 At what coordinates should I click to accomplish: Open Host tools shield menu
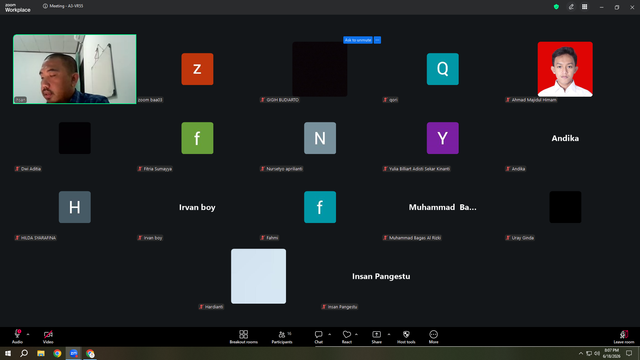pyautogui.click(x=406, y=337)
